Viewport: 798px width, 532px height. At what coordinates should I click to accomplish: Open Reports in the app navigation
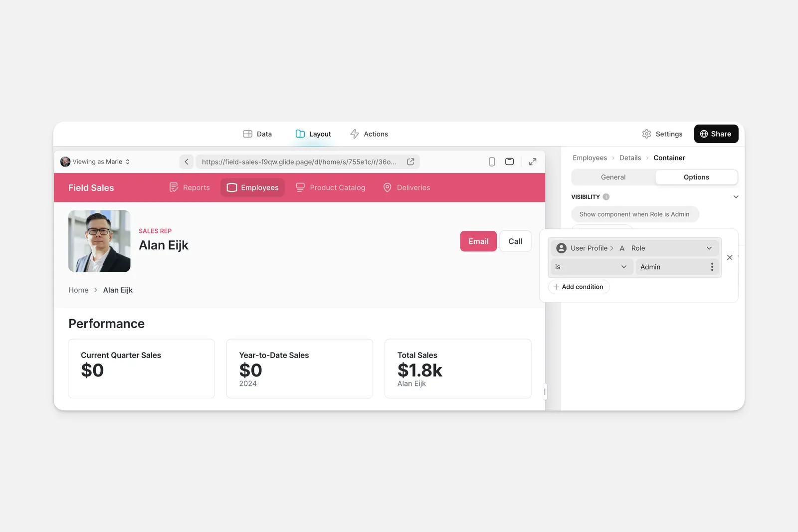point(190,187)
